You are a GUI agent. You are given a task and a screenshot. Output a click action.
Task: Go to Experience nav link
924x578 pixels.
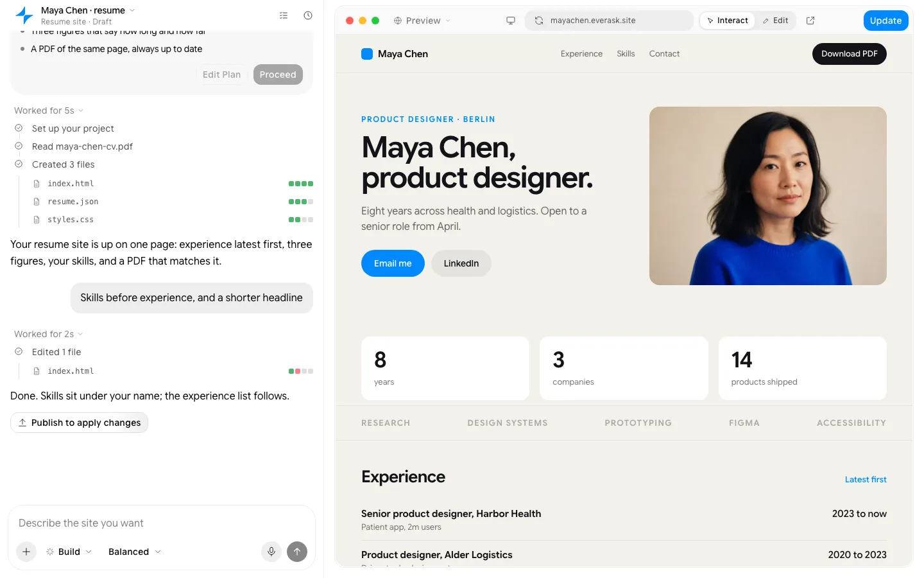(581, 54)
